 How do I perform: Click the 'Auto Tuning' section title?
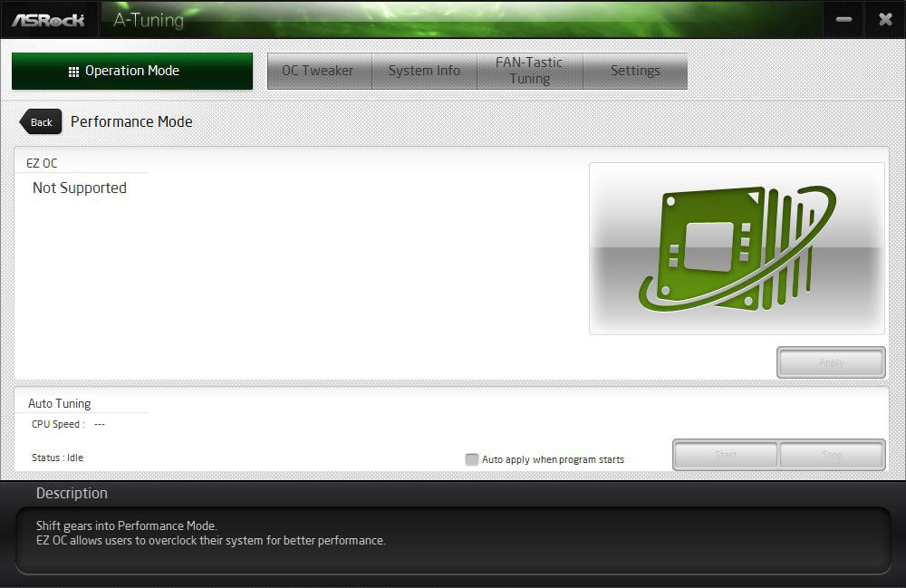[60, 404]
